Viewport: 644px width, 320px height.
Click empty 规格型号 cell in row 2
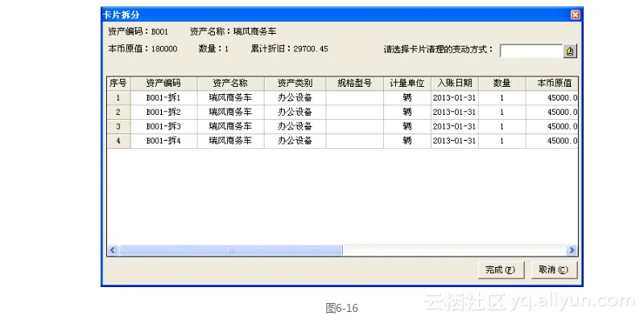[x=355, y=113]
